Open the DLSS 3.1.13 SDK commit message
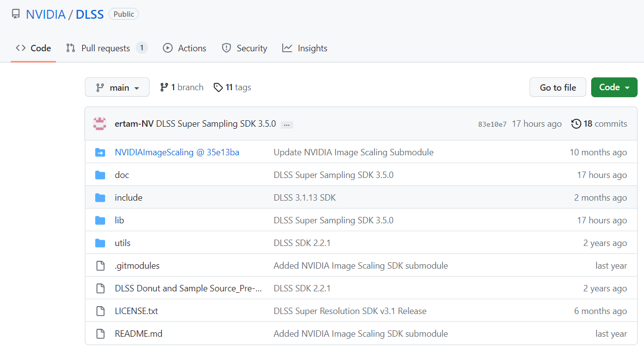The width and height of the screenshot is (644, 352). [305, 198]
